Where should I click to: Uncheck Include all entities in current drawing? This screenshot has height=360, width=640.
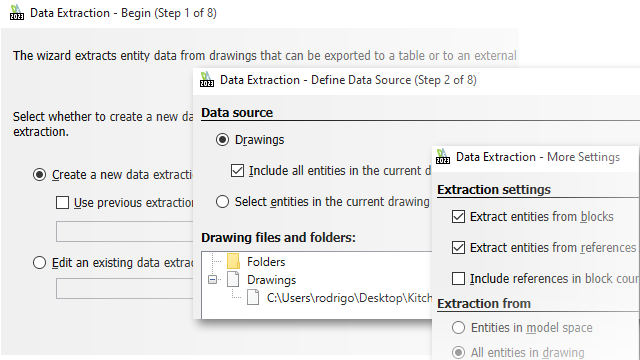(x=237, y=171)
